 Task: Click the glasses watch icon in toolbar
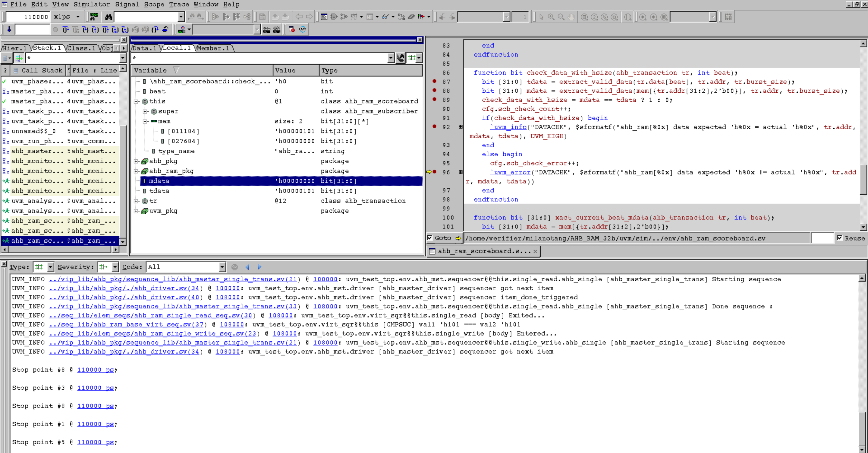[x=385, y=17]
